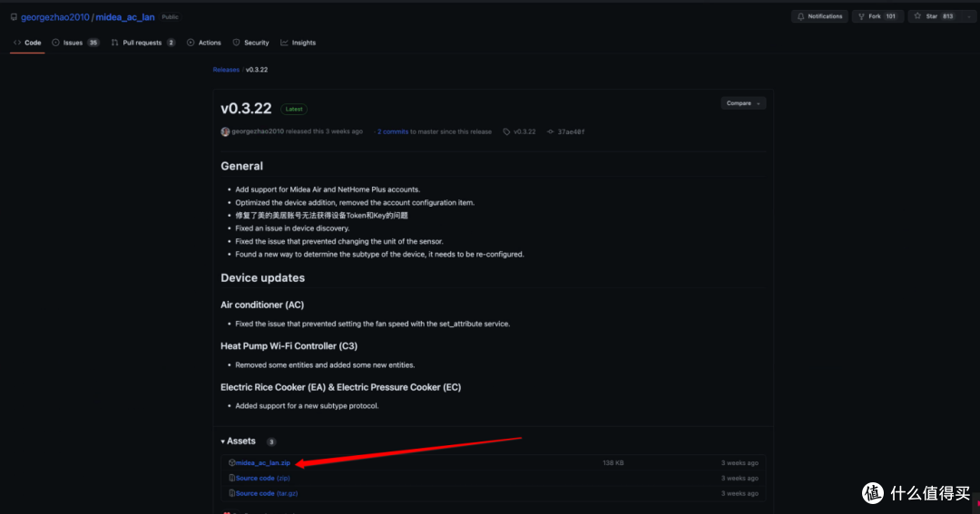Download midea_ac_lan.zip asset
This screenshot has width=980, height=514.
click(263, 463)
